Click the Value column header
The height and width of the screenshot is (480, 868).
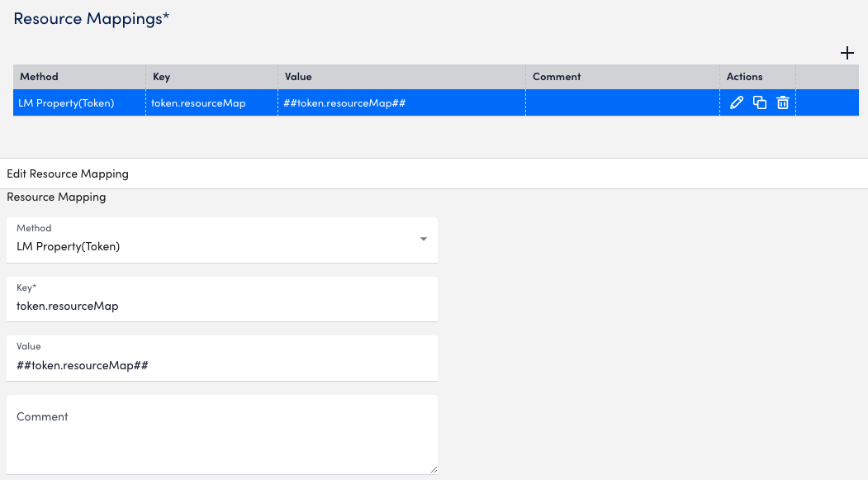tap(298, 77)
